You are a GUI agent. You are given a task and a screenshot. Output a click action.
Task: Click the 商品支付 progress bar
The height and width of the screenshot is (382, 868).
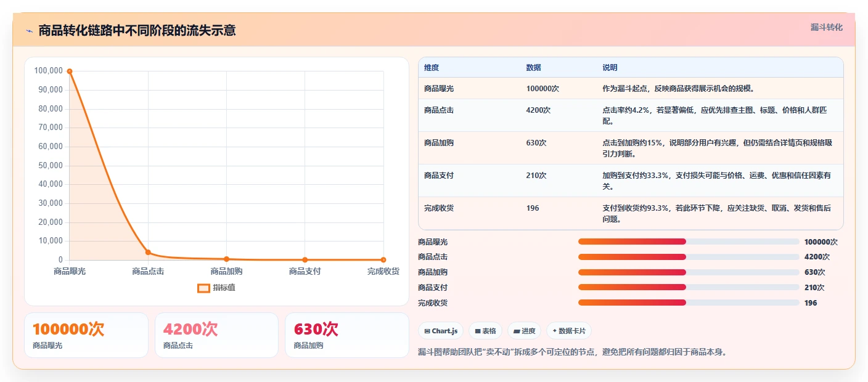coord(689,287)
